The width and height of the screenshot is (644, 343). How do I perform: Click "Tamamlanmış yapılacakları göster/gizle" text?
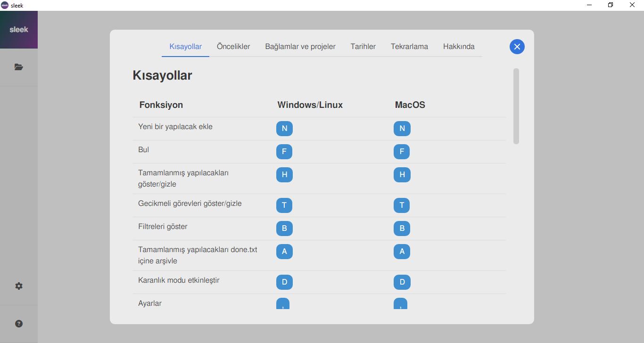coord(183,179)
